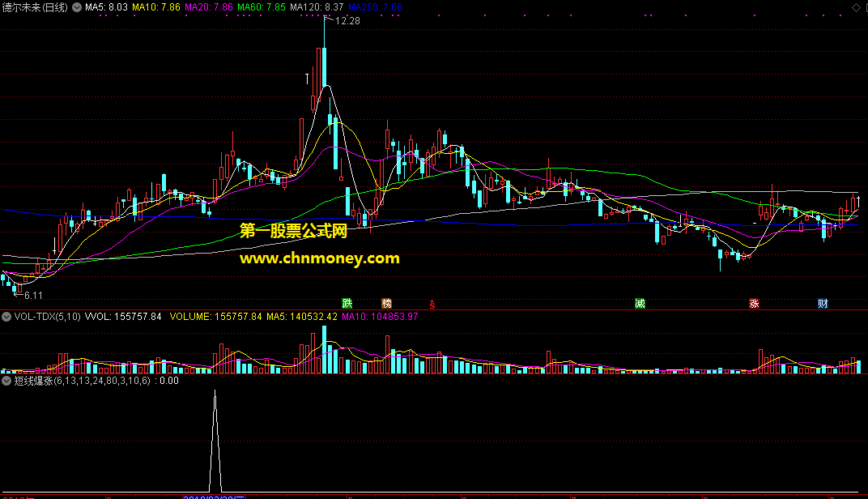Click the orange 榜 info marker

click(386, 303)
